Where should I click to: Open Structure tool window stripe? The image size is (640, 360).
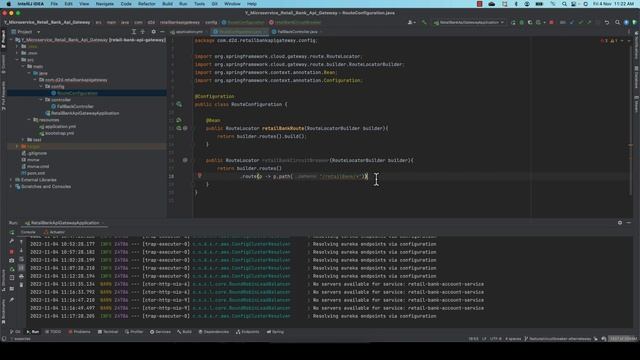pyautogui.click(x=4, y=280)
